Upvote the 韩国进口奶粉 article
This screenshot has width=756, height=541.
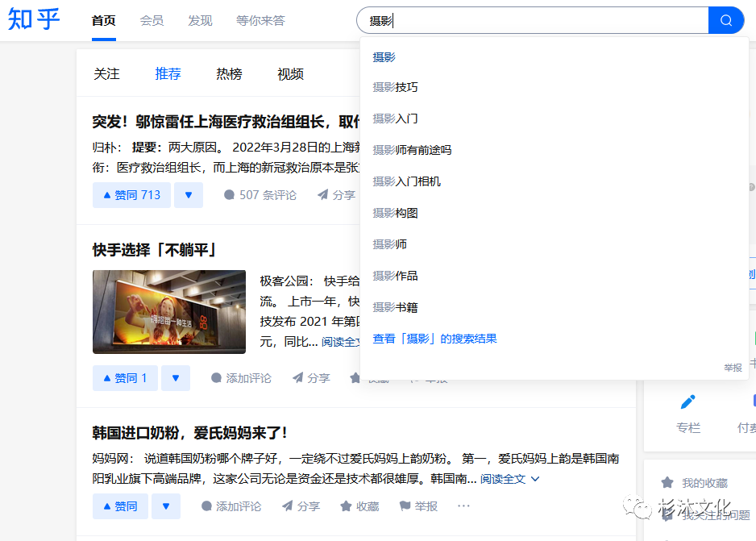point(121,506)
